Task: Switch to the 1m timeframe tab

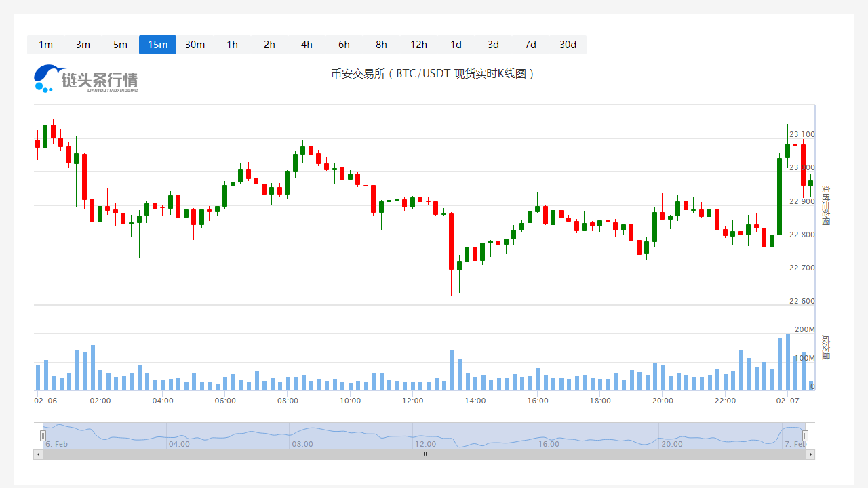Action: [45, 45]
